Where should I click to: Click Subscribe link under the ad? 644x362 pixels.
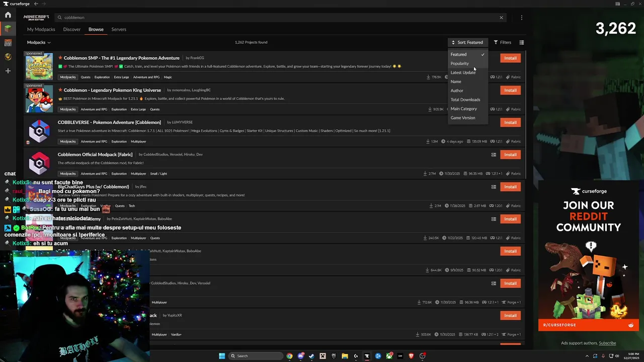pos(607,343)
